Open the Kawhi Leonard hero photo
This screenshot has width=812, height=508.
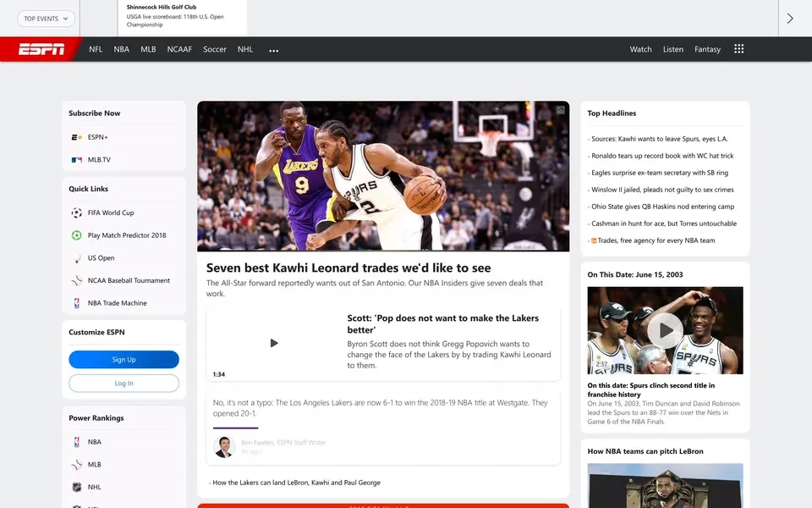click(383, 176)
